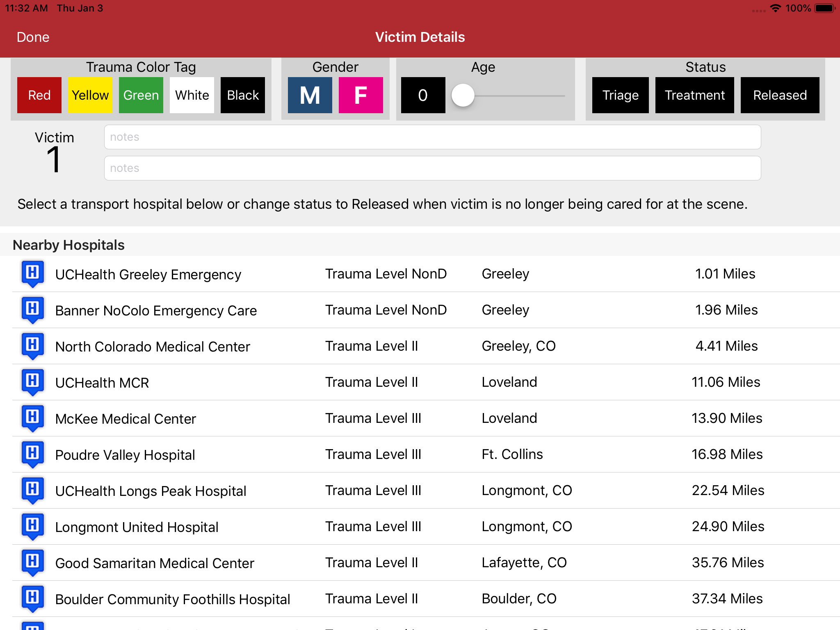Choose Good Samaritan Medical Center as transport hospital
The width and height of the screenshot is (840, 630).
click(x=155, y=563)
